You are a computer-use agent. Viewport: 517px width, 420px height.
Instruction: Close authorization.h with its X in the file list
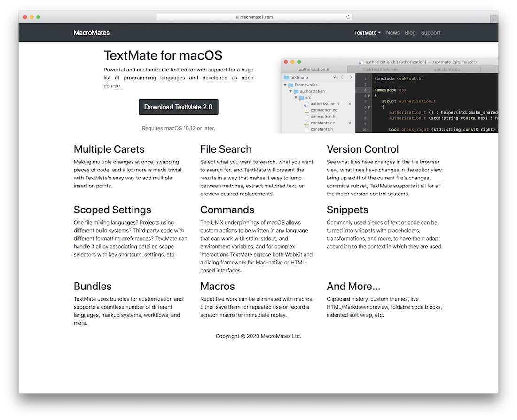click(x=350, y=104)
